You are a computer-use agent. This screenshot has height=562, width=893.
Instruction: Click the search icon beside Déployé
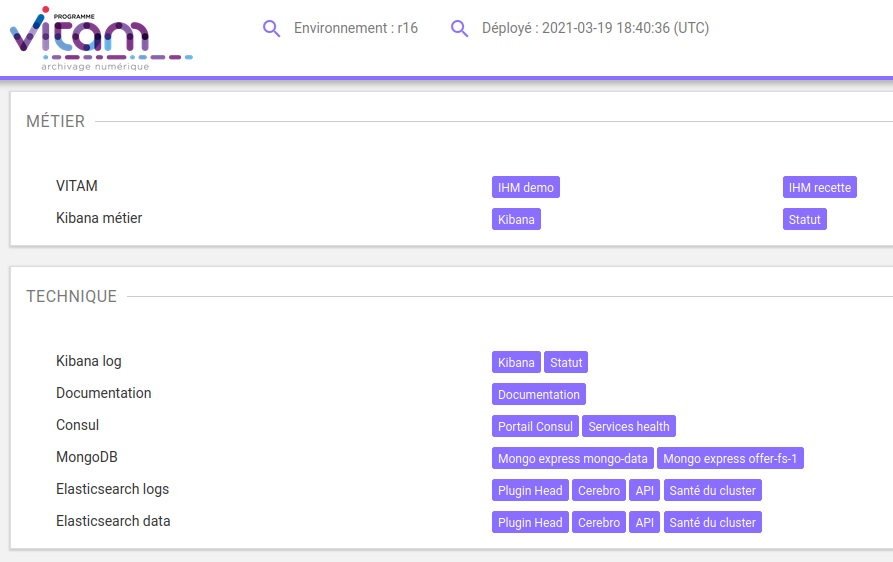(x=459, y=29)
